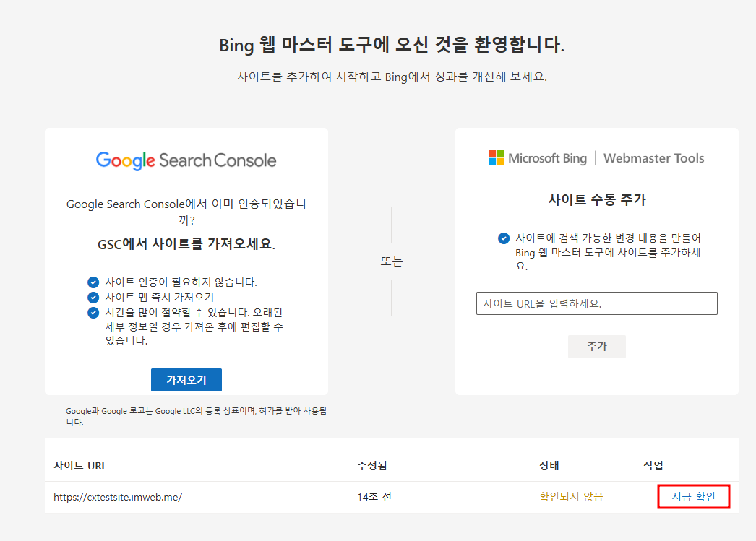Viewport: 756px width, 541px height.
Task: Click checkmark beside 사이트에 검색 가능한 변경 내용
Action: tap(503, 238)
